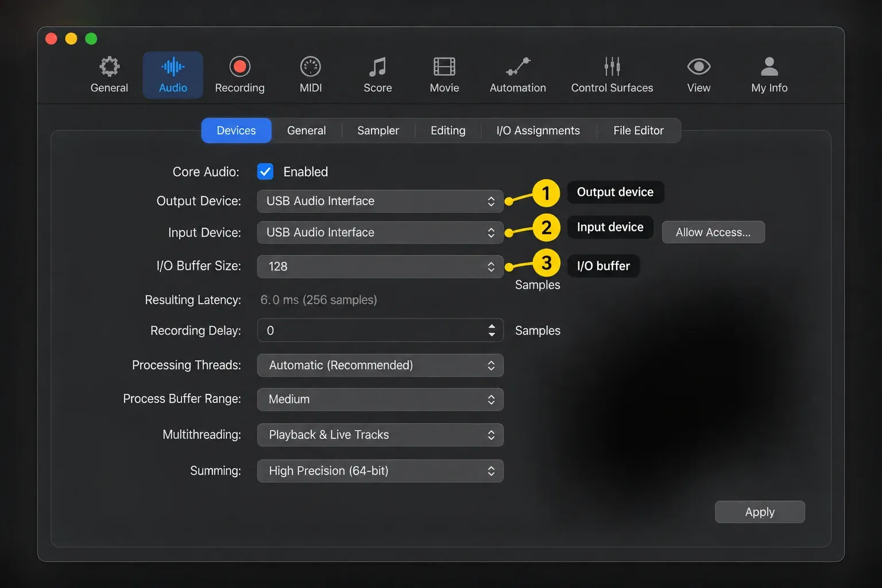The width and height of the screenshot is (882, 588).
Task: Toggle the Core Audio Enabled checkbox
Action: 265,172
